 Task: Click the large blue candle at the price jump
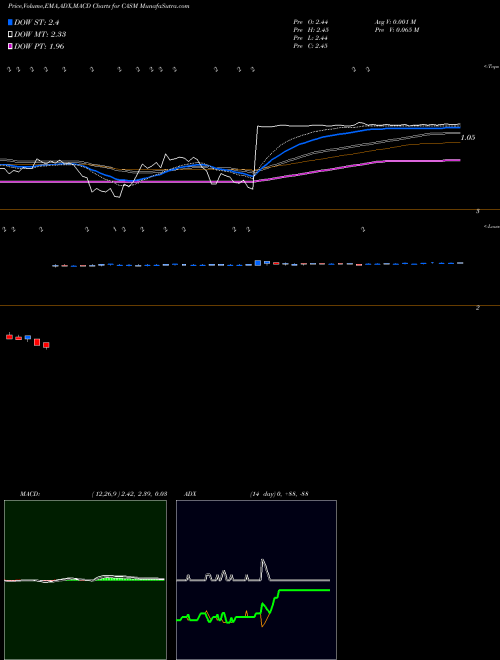click(258, 263)
